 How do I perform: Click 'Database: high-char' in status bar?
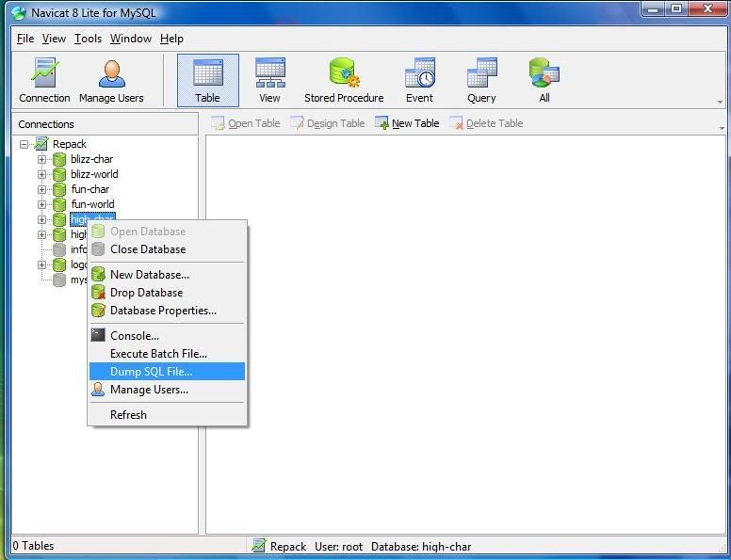421,547
